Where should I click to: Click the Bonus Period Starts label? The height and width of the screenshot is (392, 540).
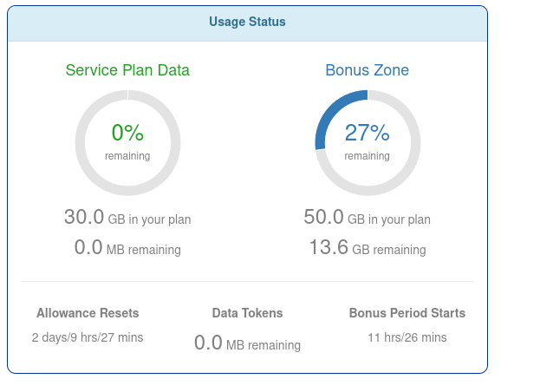click(407, 313)
